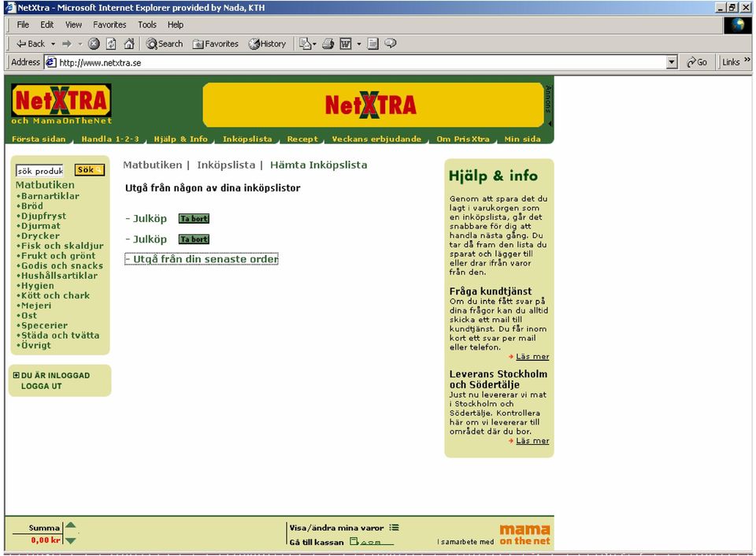Open the Favorites menu
The height and width of the screenshot is (556, 756).
click(109, 24)
